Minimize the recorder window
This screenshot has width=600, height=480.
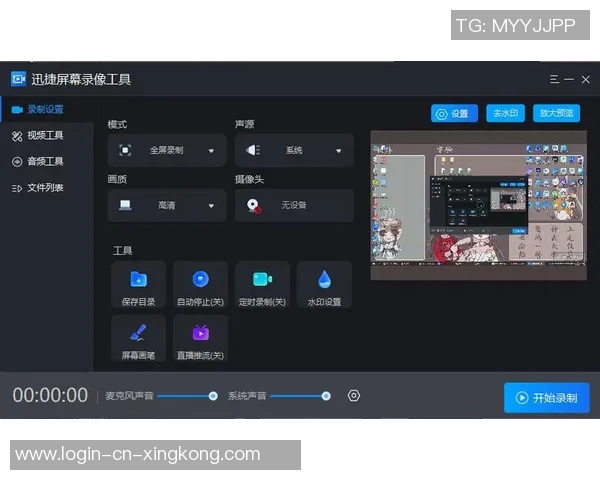pos(569,80)
